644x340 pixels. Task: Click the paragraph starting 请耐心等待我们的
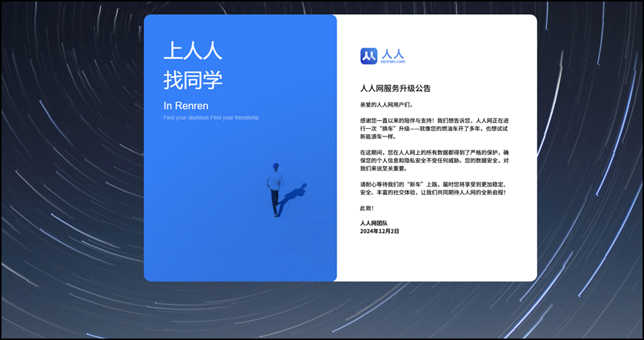point(434,188)
